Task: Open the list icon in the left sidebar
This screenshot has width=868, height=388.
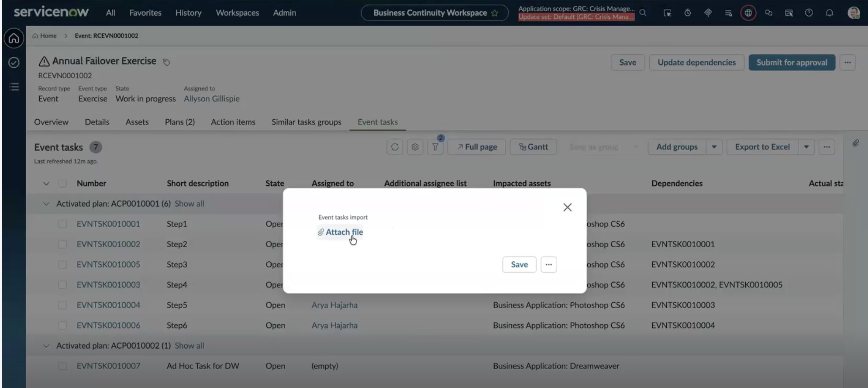Action: [x=14, y=87]
